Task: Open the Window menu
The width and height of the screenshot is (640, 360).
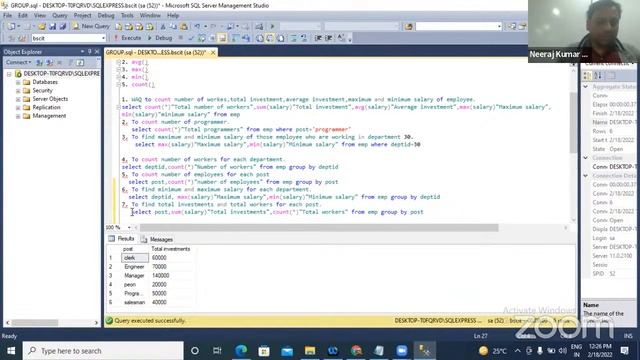Action: pyautogui.click(x=150, y=15)
